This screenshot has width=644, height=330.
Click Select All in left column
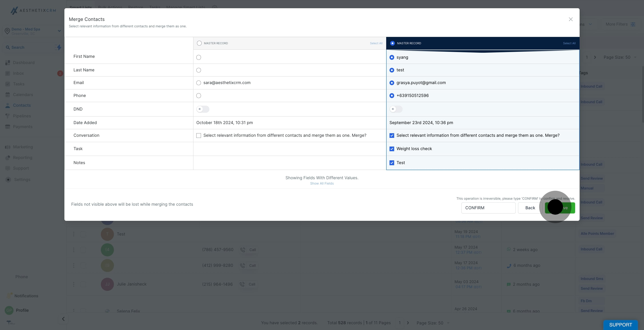point(376,43)
